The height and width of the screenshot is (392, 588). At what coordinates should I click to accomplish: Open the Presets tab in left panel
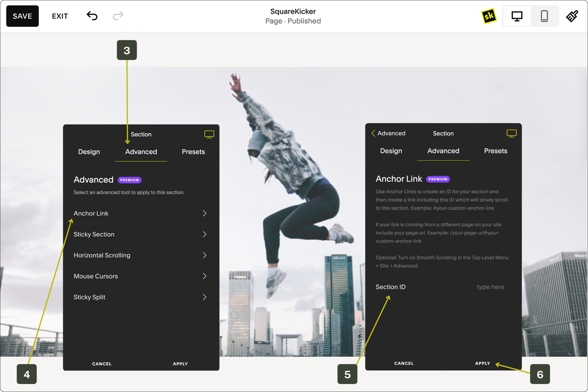[x=193, y=152]
